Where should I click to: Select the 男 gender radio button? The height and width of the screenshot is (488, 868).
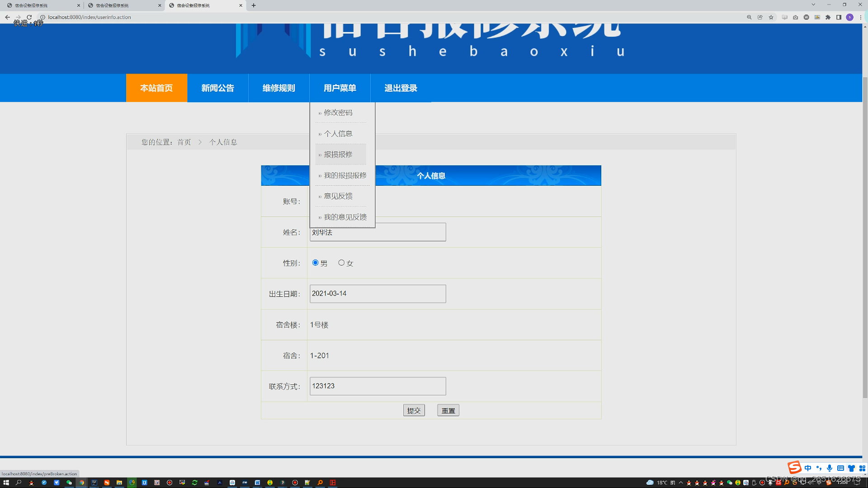pos(315,263)
